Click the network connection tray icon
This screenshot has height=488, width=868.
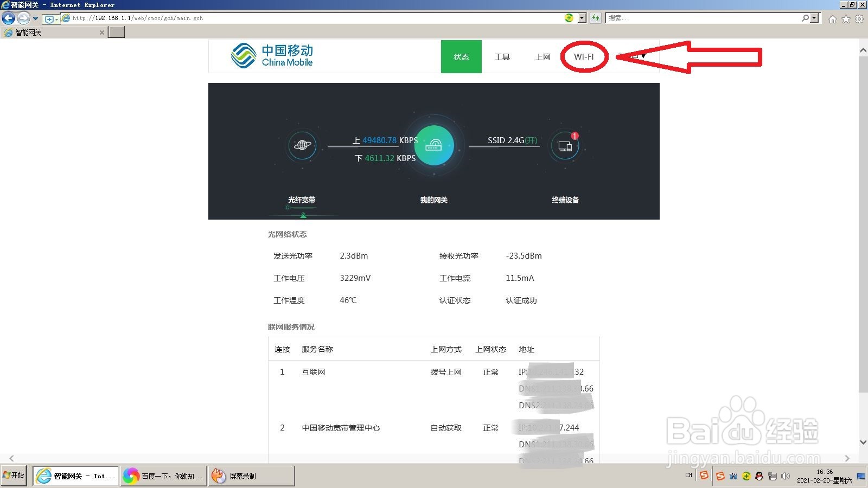[772, 476]
